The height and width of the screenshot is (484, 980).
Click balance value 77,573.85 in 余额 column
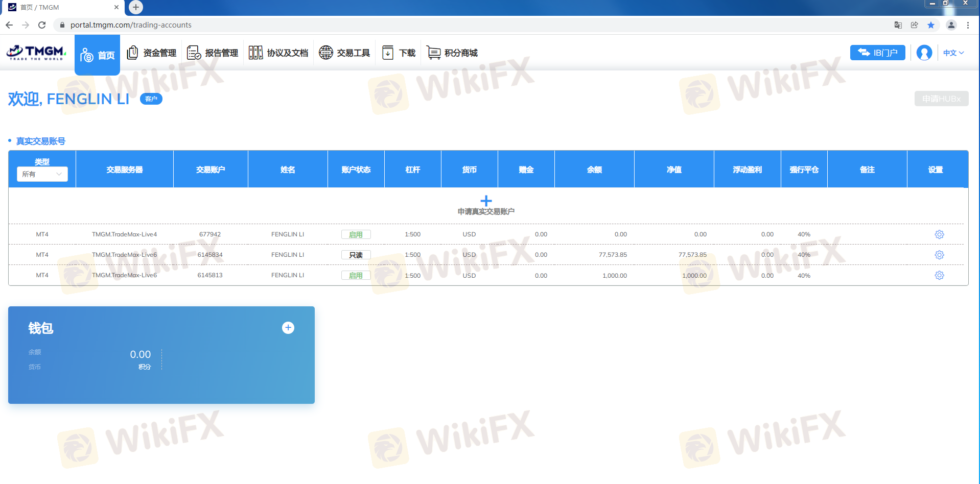click(613, 255)
